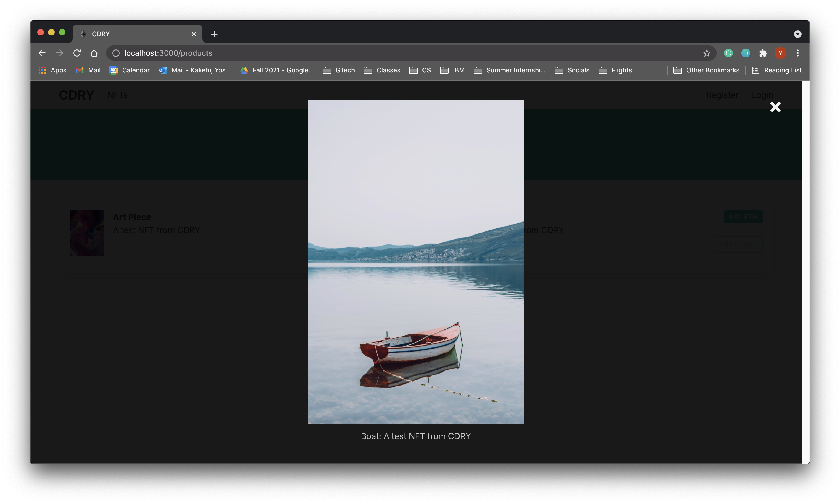View site information icon in address bar
The image size is (840, 504).
pyautogui.click(x=116, y=53)
